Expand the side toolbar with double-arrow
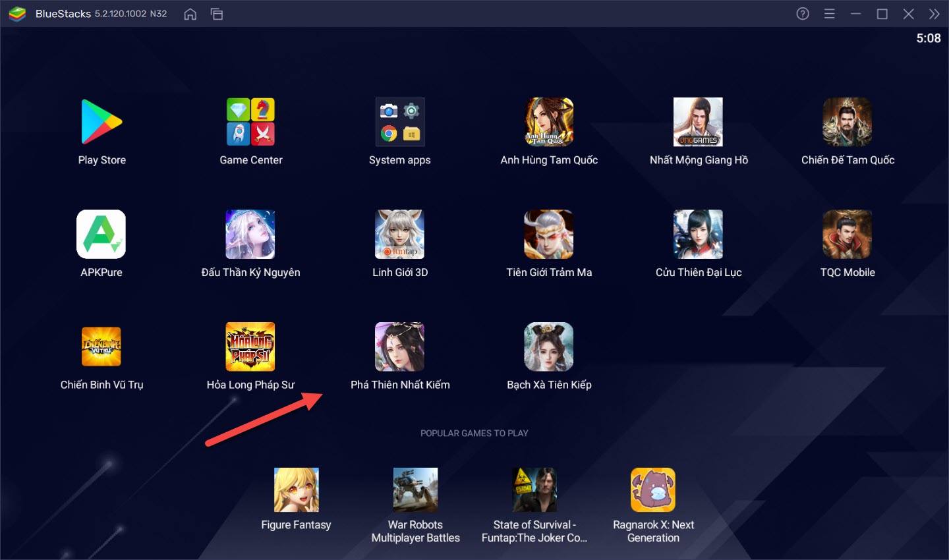 tap(934, 14)
